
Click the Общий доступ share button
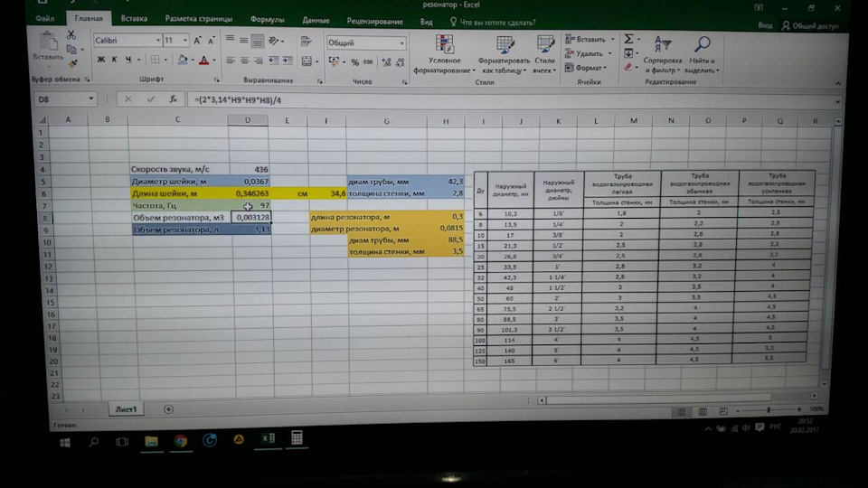810,25
